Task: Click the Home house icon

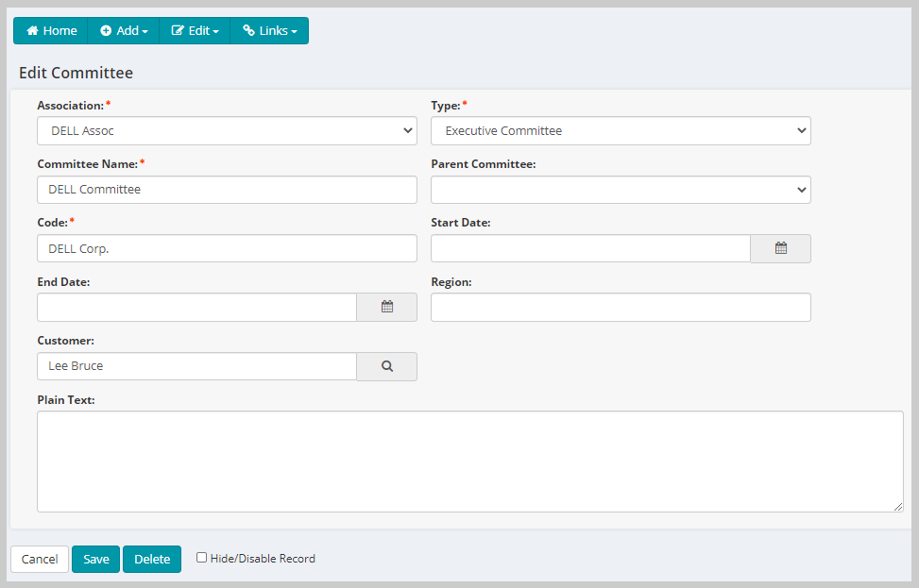Action: (x=32, y=30)
